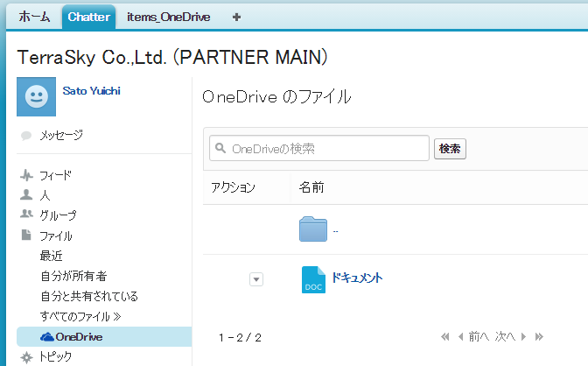This screenshot has width=588, height=366.
Task: Click the 名前 column header
Action: click(311, 187)
